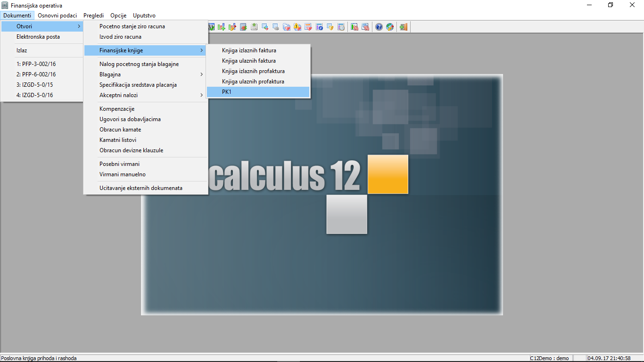This screenshot has width=644, height=362.
Task: Click the Finansijska operativa app icon in title bar
Action: coord(5,5)
